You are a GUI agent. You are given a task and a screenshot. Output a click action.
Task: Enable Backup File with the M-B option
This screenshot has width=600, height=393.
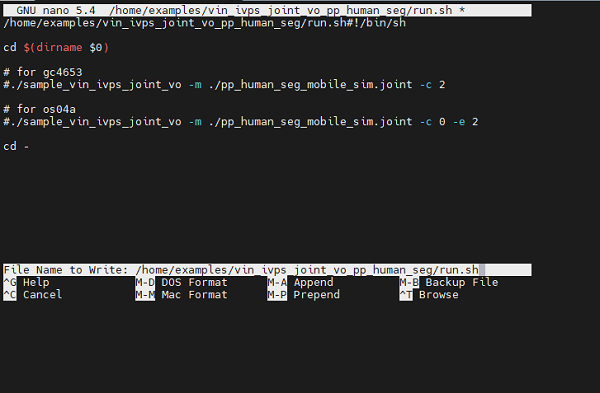(409, 282)
